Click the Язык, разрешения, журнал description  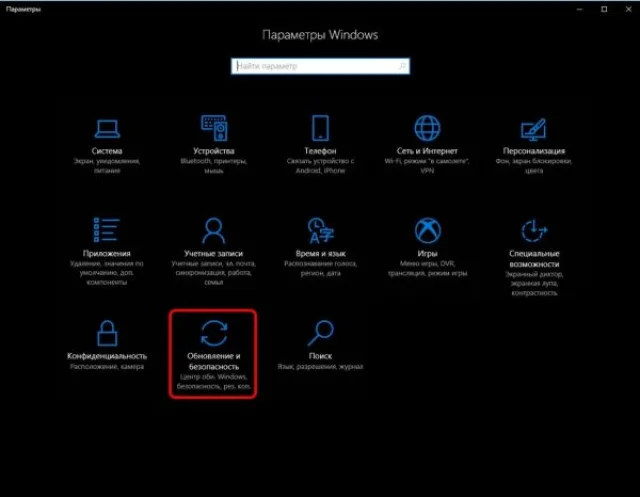(320, 366)
